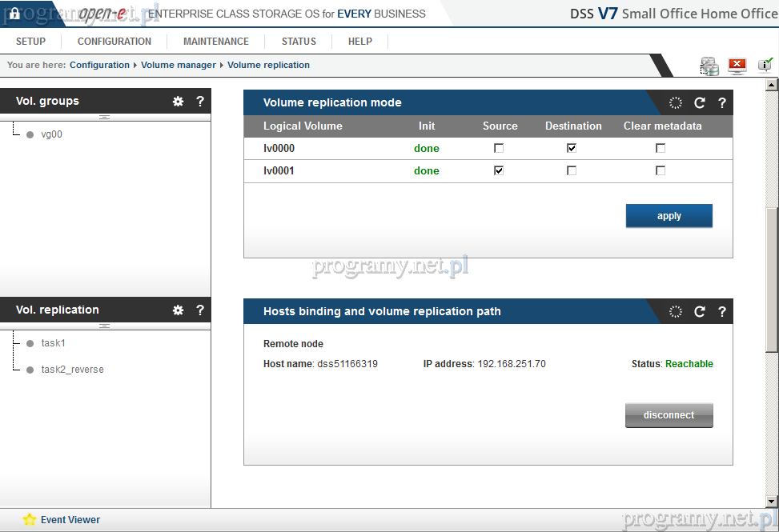779x532 pixels.
Task: Uncheck Destination checkbox for lv0000
Action: pos(572,148)
